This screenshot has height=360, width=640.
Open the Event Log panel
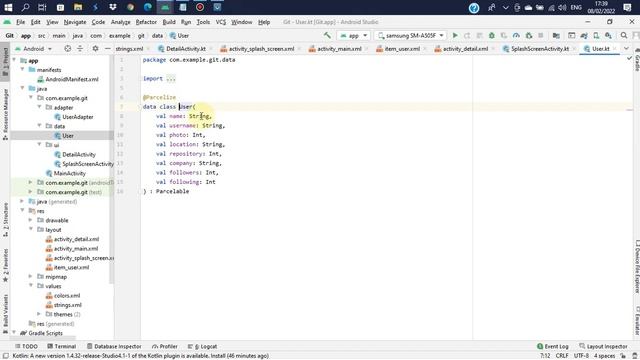(x=553, y=346)
